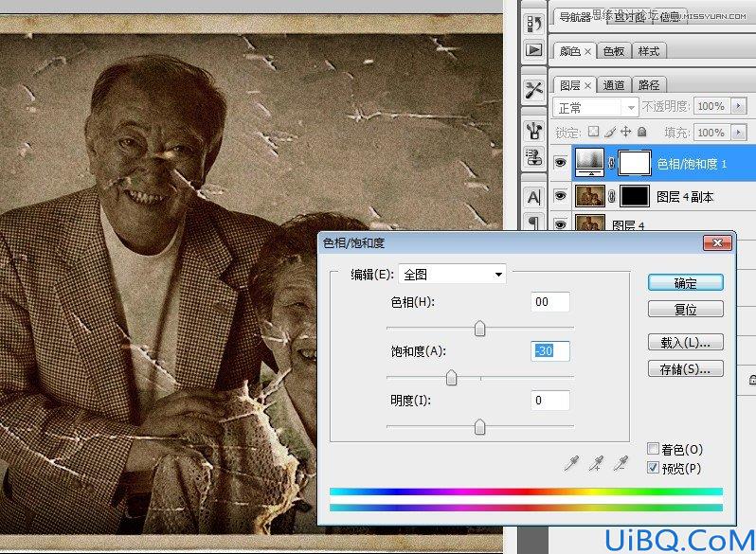
Task: Click the 色相(H) value field
Action: point(550,302)
